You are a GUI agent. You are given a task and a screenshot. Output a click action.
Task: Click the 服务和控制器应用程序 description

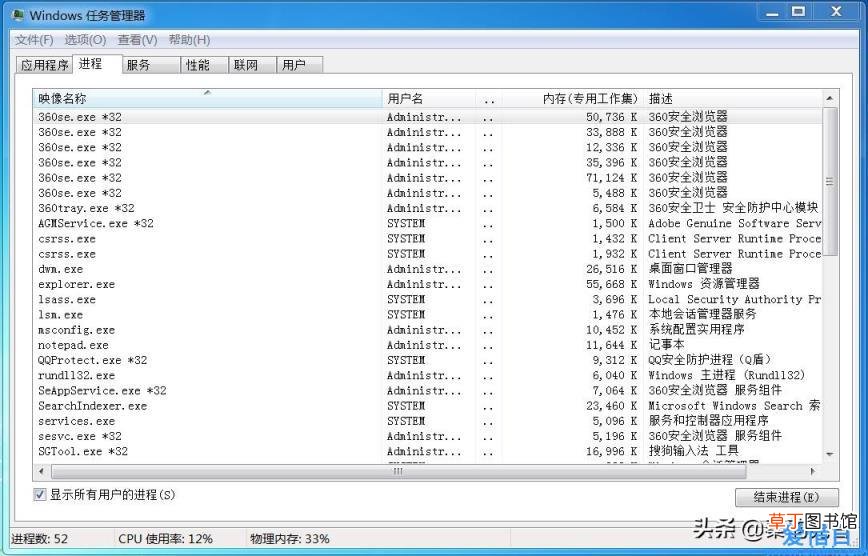[709, 420]
